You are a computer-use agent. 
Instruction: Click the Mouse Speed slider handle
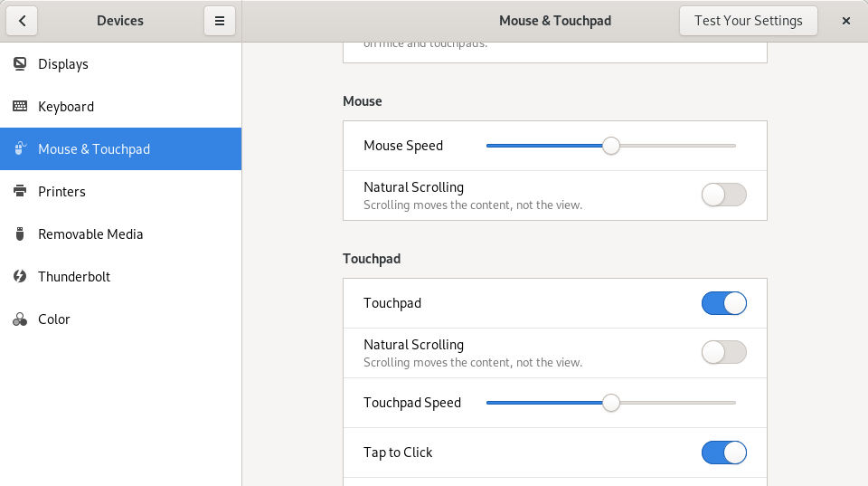(611, 146)
